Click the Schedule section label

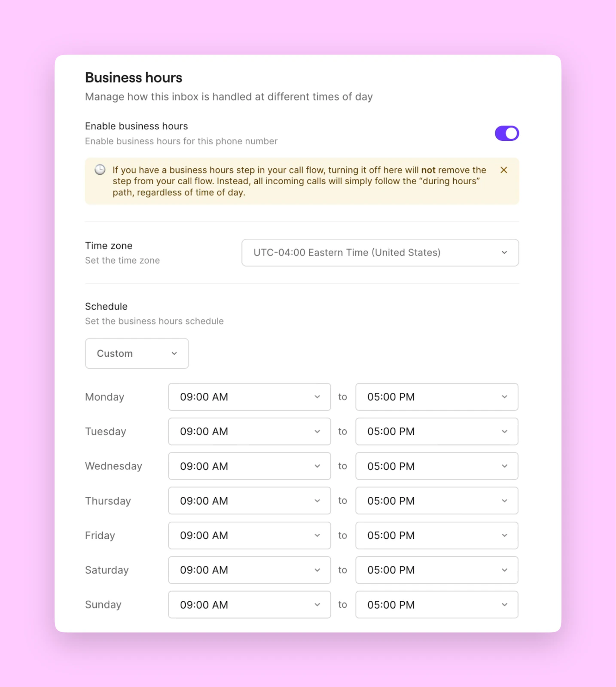click(106, 307)
